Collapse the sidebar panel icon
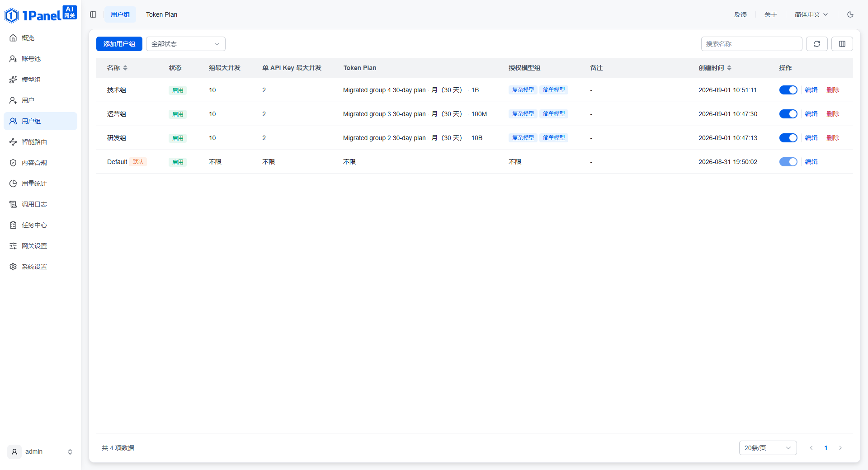Screen dimensions: 868x470 tap(93, 14)
